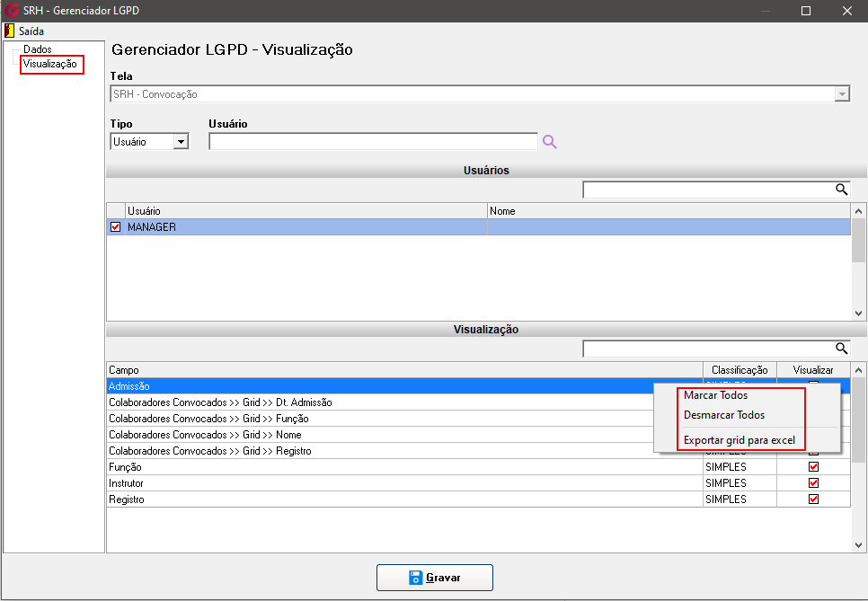Click Visualização grid scroll up arrow
Viewport: 868px width, 601px height.
pos(859,370)
